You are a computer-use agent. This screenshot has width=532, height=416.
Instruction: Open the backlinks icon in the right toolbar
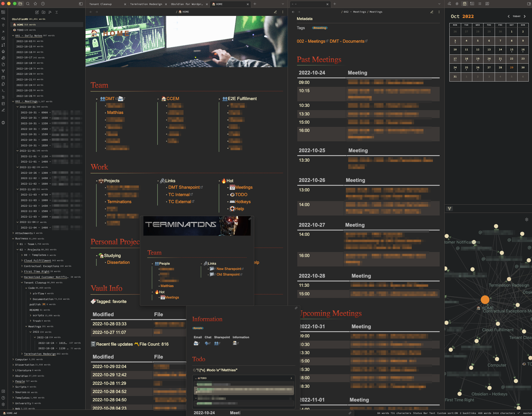[x=449, y=4]
